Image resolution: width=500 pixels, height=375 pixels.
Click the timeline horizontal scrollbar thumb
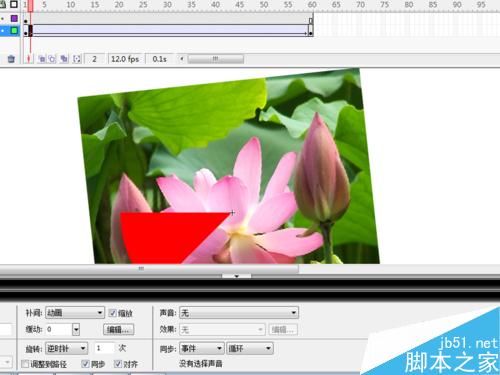[x=216, y=59]
